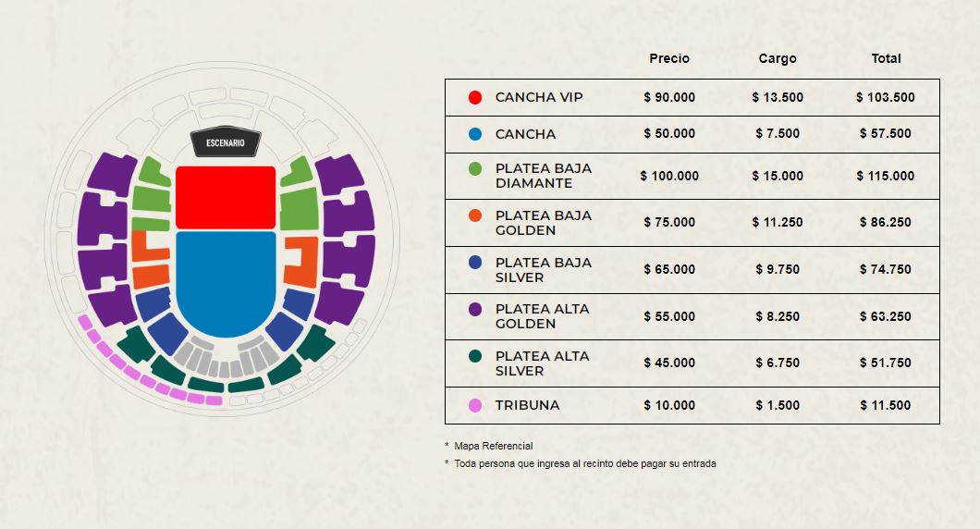
Task: Click the red Cancha VIP legend dot
Action: tap(475, 97)
